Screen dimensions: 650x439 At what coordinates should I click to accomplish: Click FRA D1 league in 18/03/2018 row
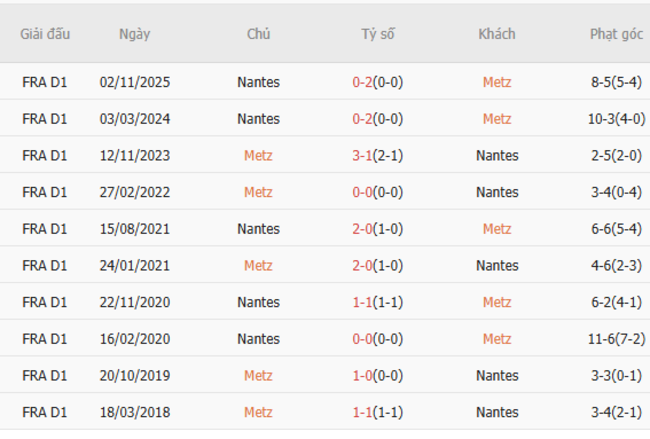pyautogui.click(x=45, y=412)
